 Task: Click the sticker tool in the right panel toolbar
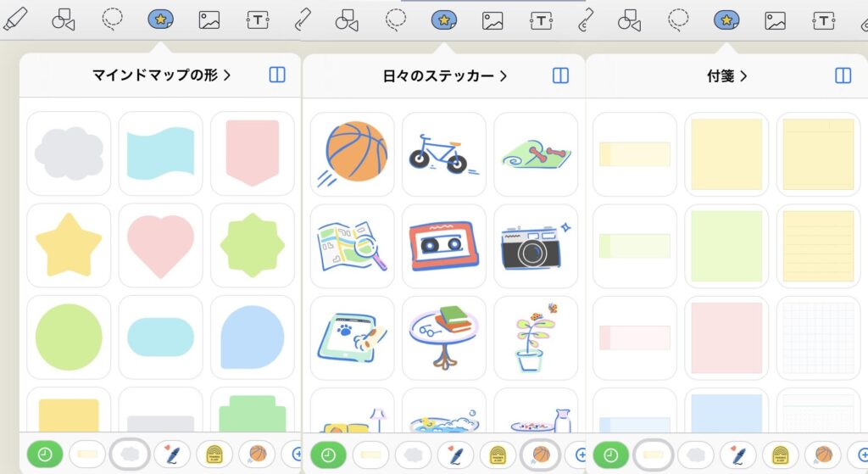click(726, 20)
